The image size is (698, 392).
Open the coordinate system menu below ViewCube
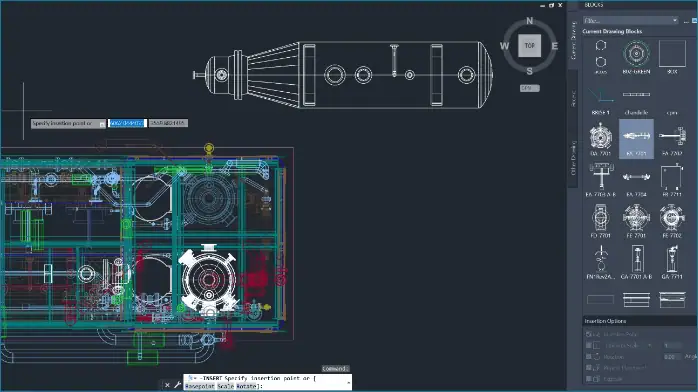(x=530, y=88)
